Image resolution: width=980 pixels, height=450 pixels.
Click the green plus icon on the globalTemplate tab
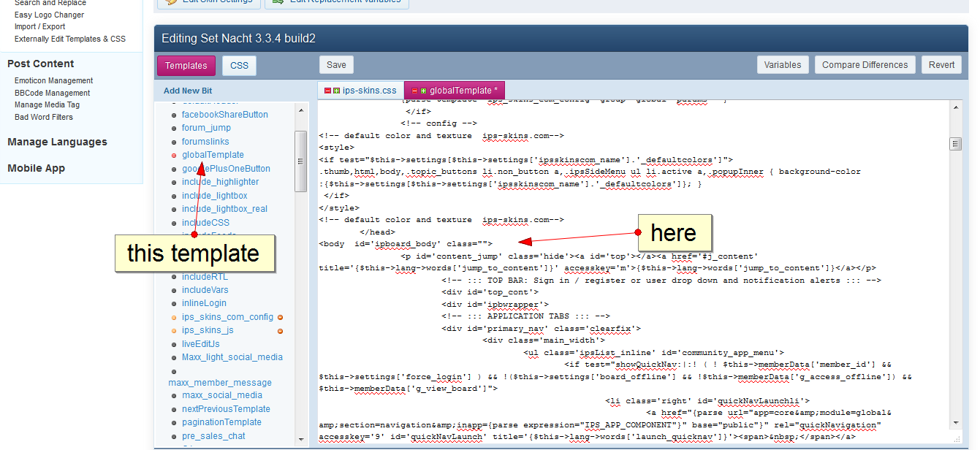423,91
